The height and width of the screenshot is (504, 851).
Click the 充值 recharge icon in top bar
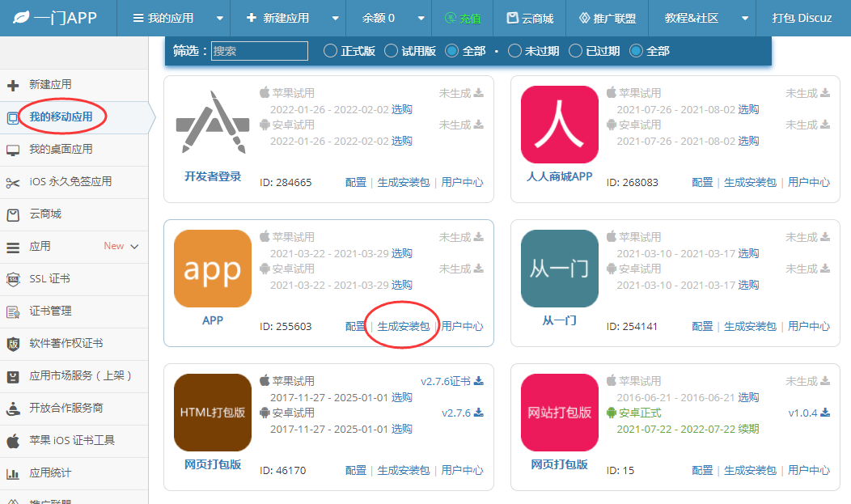click(x=451, y=18)
